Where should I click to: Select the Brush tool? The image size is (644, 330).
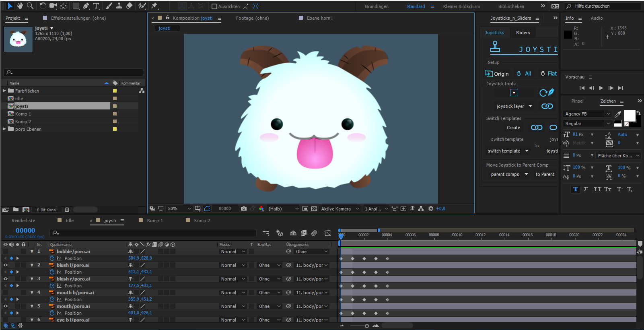tap(109, 6)
